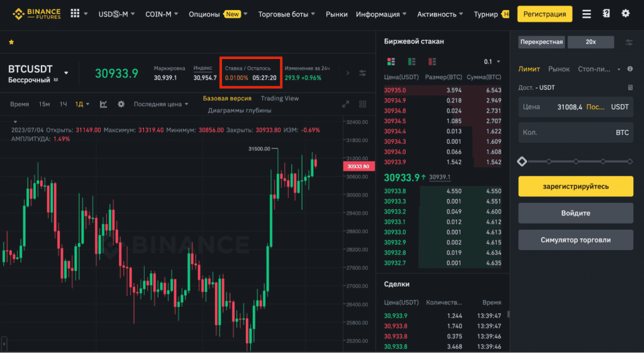
Task: Open the apps grid menu icon
Action: point(75,14)
